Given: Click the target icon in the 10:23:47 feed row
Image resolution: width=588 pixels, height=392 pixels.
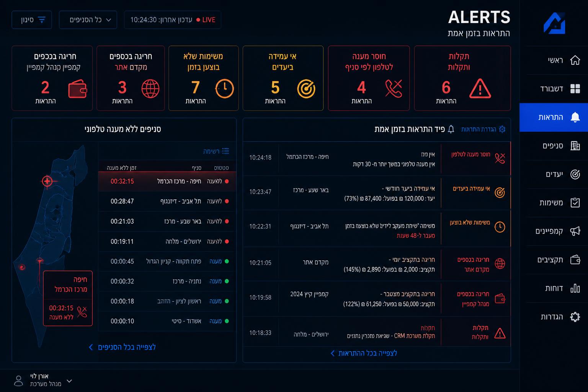Looking at the screenshot, I should (500, 193).
